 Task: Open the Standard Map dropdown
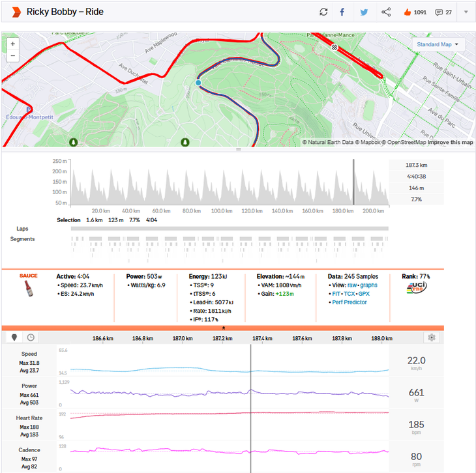click(x=438, y=45)
